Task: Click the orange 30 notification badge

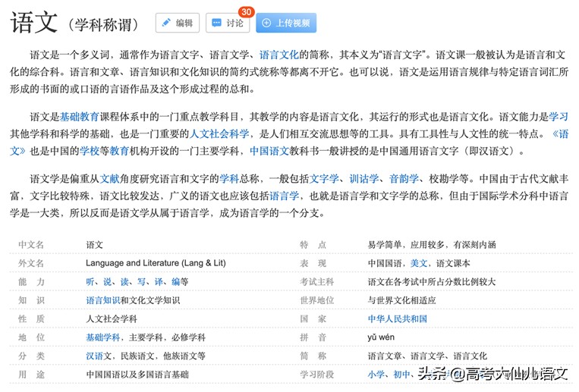Action: [x=247, y=12]
